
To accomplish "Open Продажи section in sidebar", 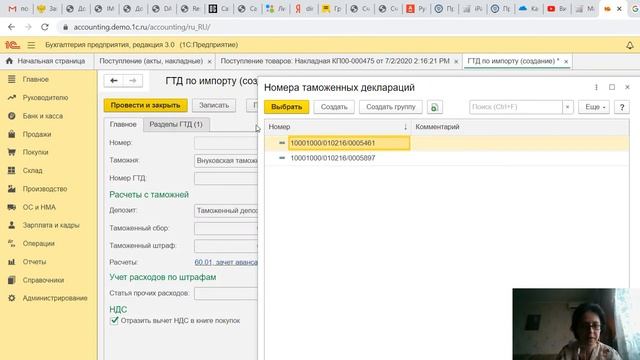I will coord(37,134).
